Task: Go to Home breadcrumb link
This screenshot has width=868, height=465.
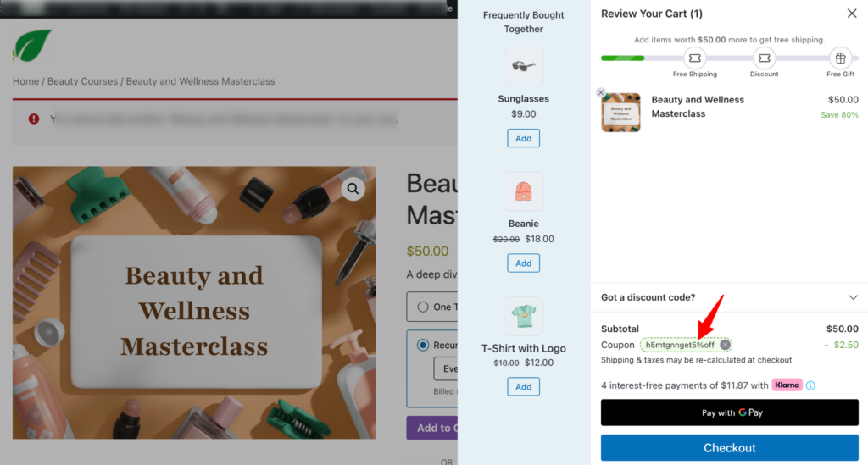Action: click(25, 81)
